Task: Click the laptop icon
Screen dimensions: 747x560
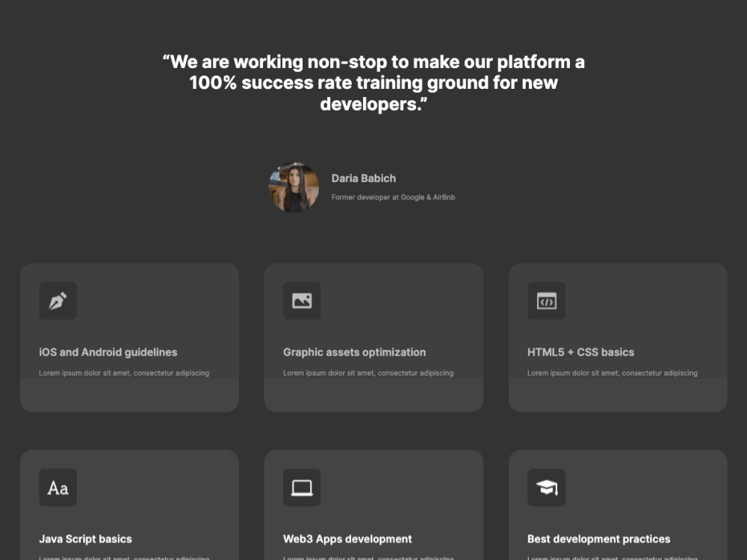Action: pyautogui.click(x=302, y=488)
